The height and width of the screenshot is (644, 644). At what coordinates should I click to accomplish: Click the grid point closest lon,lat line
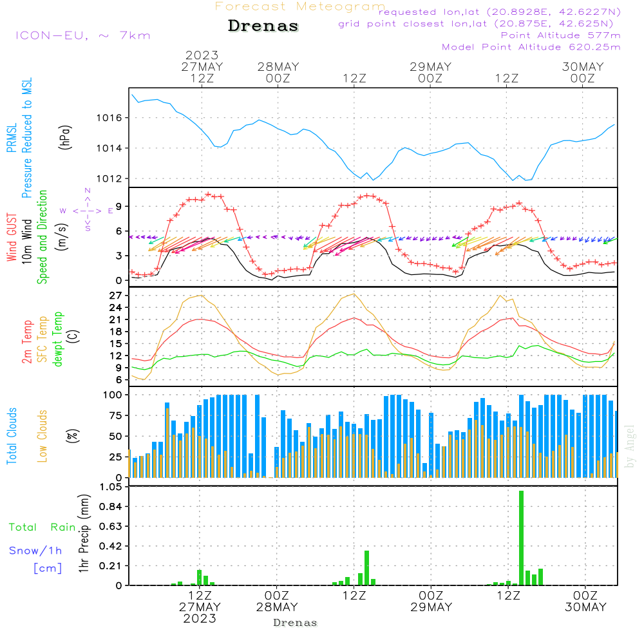(x=476, y=24)
